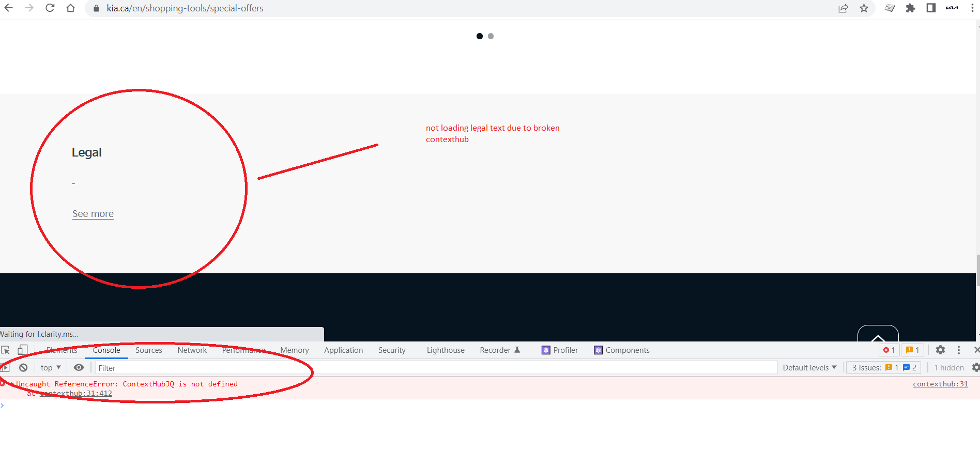The width and height of the screenshot is (980, 467).
Task: Click the yellow warning counter badge
Action: (912, 350)
